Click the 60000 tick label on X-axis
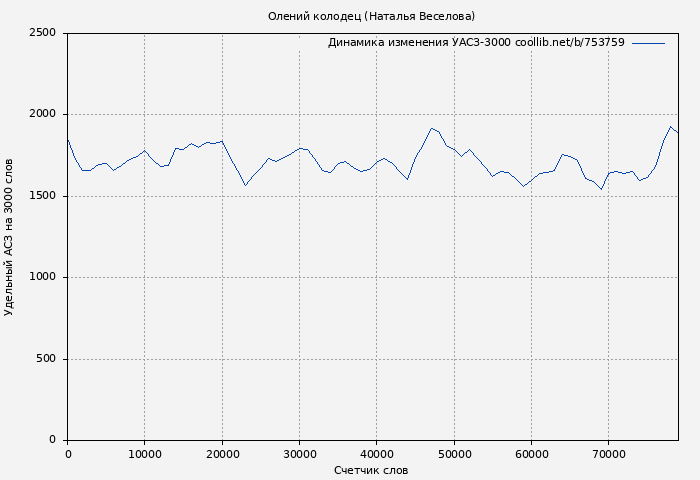Viewport: 700px width, 480px height. [x=531, y=454]
